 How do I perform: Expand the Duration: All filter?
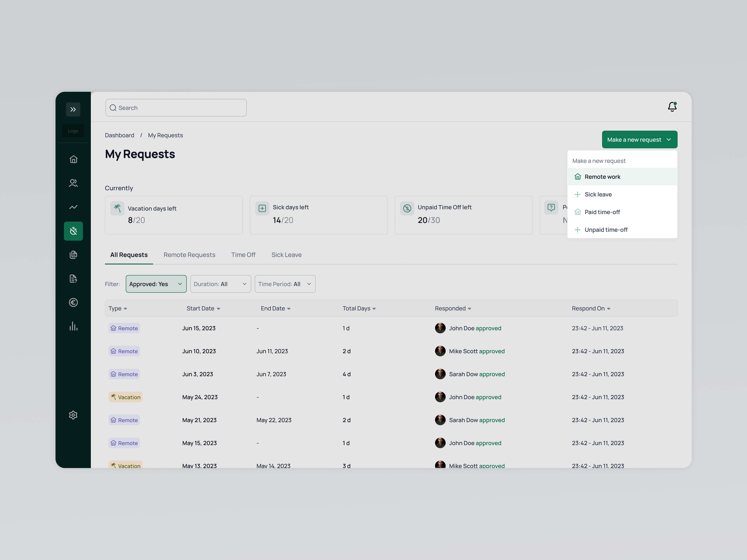[x=220, y=284]
